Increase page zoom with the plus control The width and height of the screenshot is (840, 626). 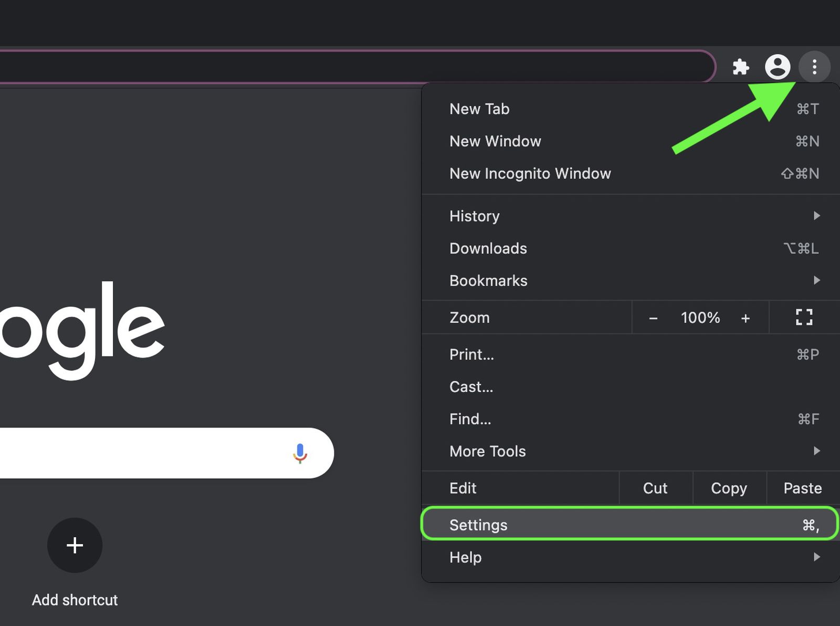point(745,317)
